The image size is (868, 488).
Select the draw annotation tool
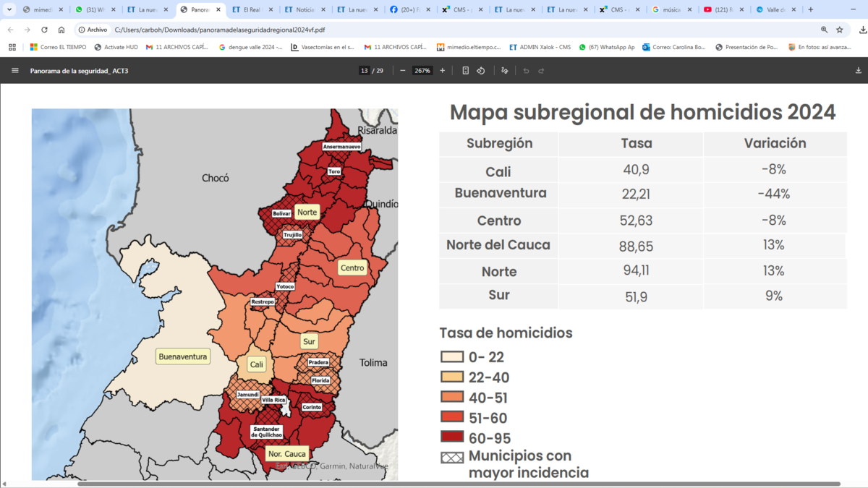click(504, 71)
